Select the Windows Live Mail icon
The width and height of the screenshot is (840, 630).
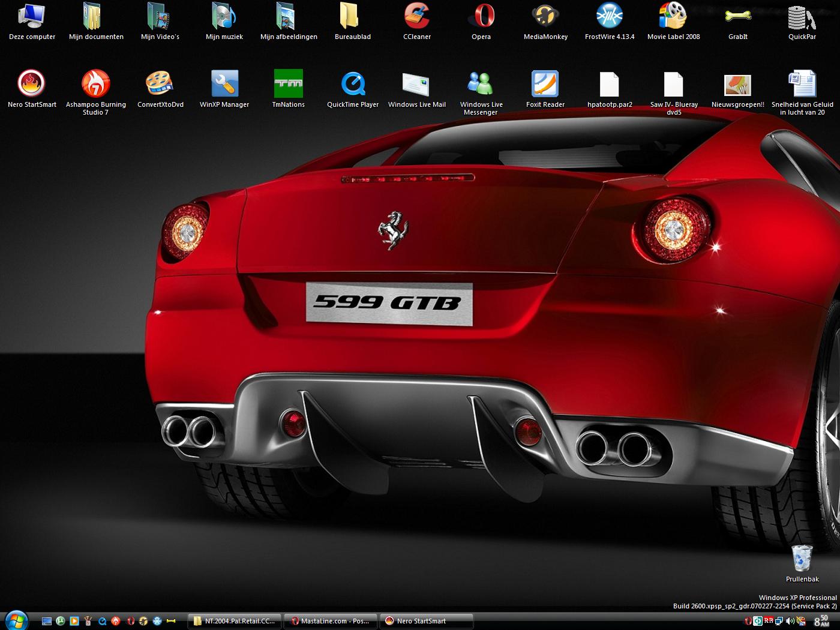[x=417, y=89]
